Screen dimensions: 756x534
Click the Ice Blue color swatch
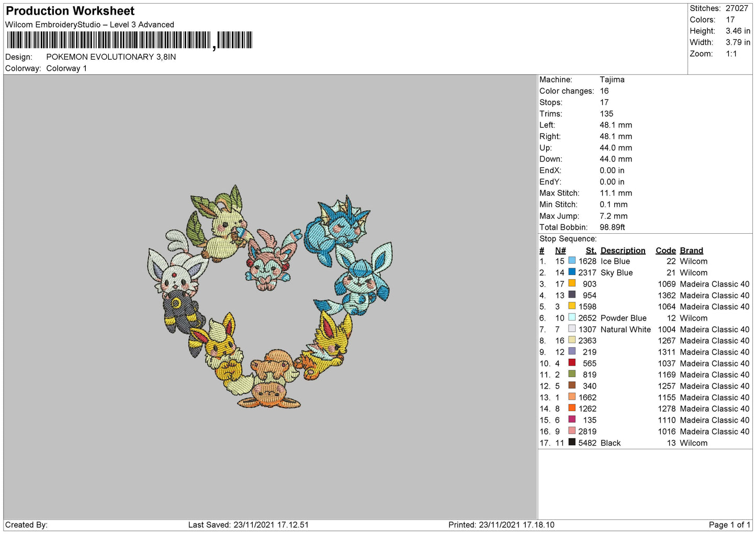point(572,261)
